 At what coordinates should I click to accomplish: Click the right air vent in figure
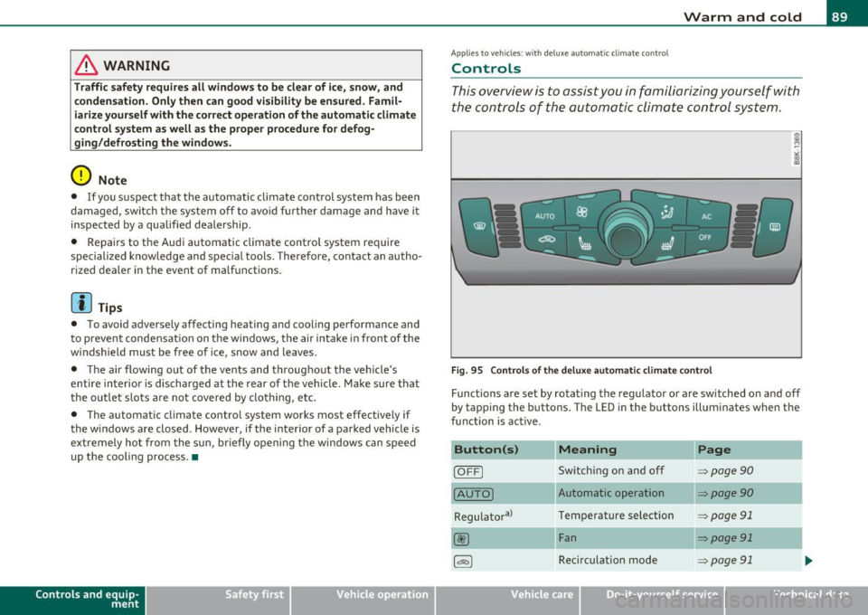(746, 226)
